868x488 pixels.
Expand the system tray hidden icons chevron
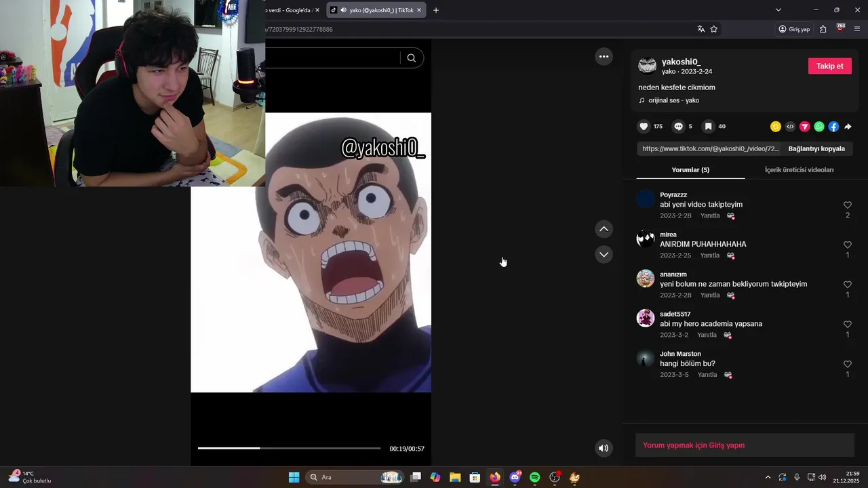[x=768, y=477]
